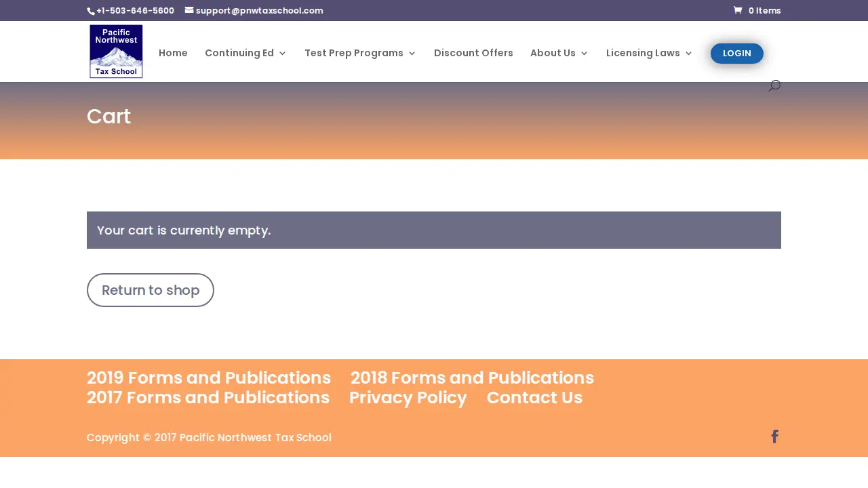Open the Contact Us footer link
The width and height of the screenshot is (868, 488).
point(534,397)
